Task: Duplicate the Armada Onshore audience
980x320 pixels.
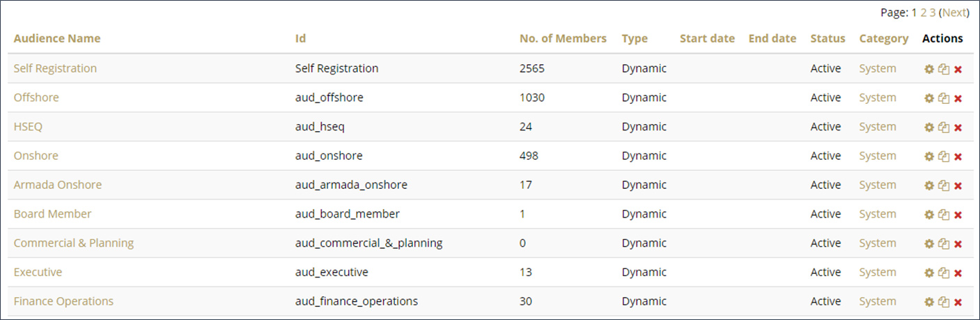Action: (x=943, y=185)
